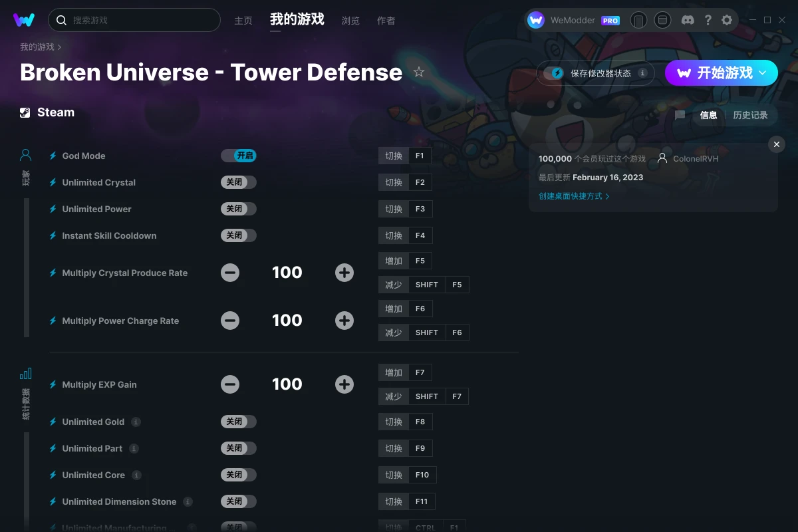Click the Unlimited Gold F8 hotkey button
The image size is (798, 532).
[x=405, y=422]
